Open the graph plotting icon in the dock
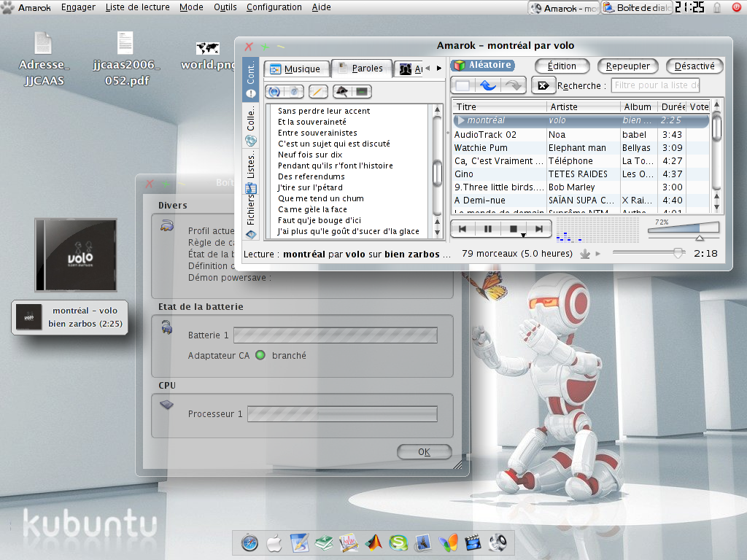Viewport: 747px width, 560px height. pyautogui.click(x=349, y=542)
